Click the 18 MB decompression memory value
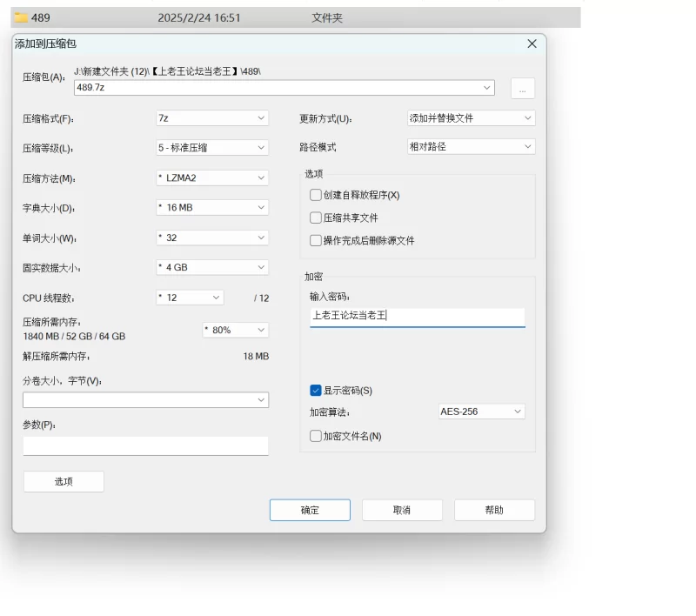 point(256,357)
